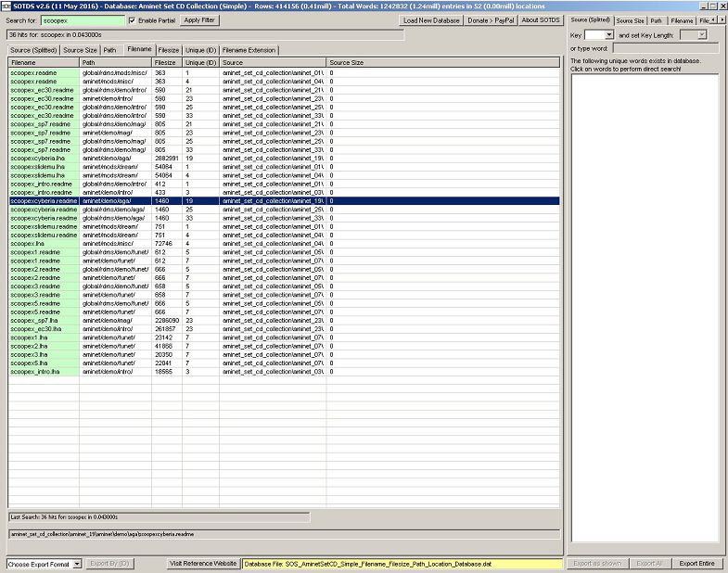Switch to the Filesize tab
728x573 pixels.
tap(169, 50)
